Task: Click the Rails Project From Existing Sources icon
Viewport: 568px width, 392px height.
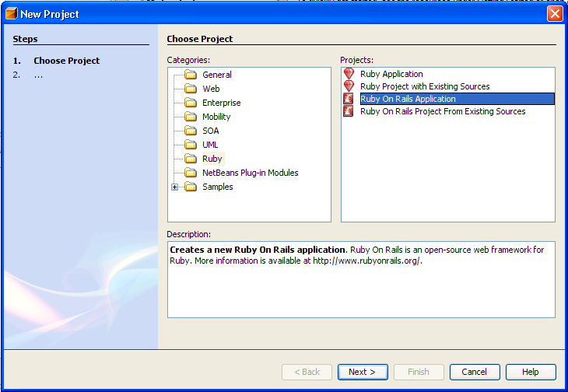Action: pyautogui.click(x=349, y=111)
